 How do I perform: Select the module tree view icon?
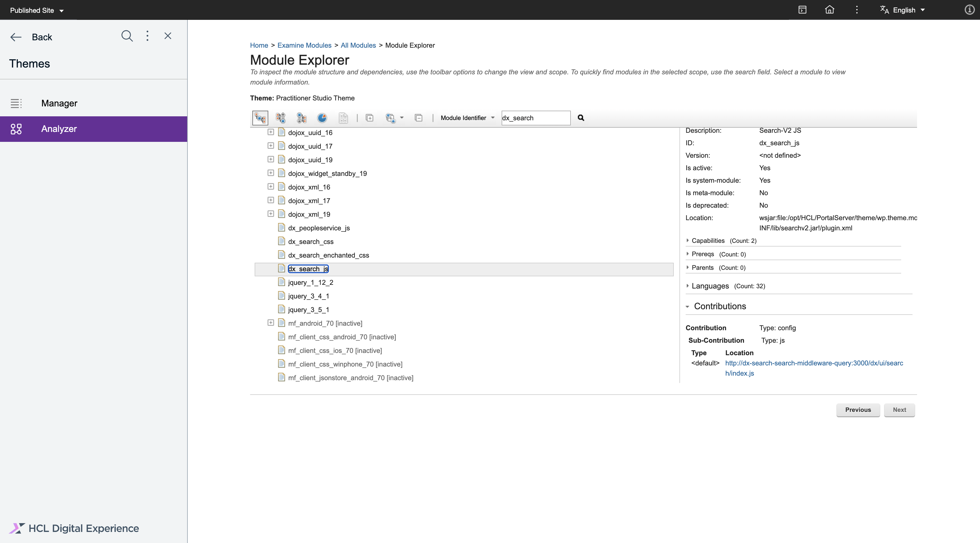tap(260, 118)
